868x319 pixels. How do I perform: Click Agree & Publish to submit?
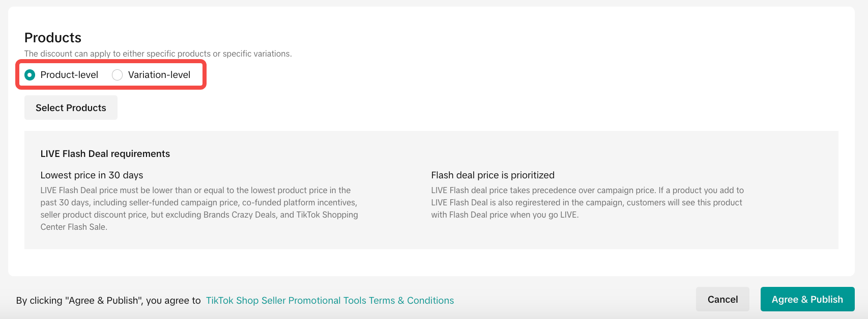point(807,299)
